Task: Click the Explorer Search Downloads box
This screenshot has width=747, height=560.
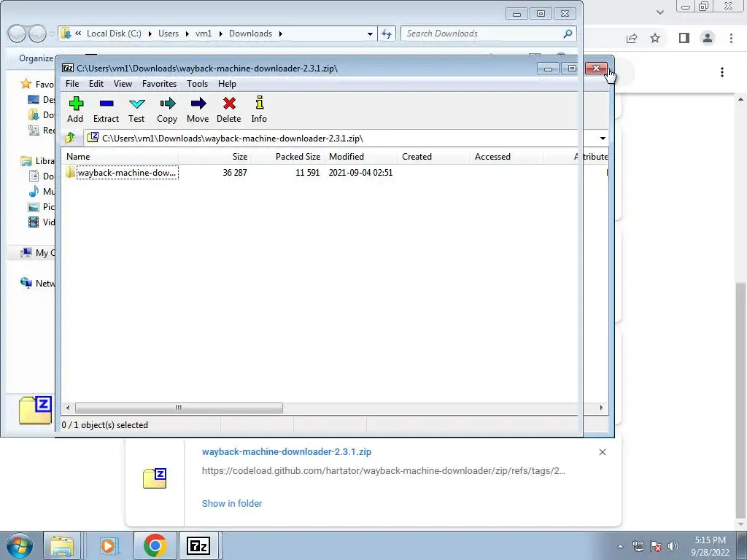Action: pos(488,34)
